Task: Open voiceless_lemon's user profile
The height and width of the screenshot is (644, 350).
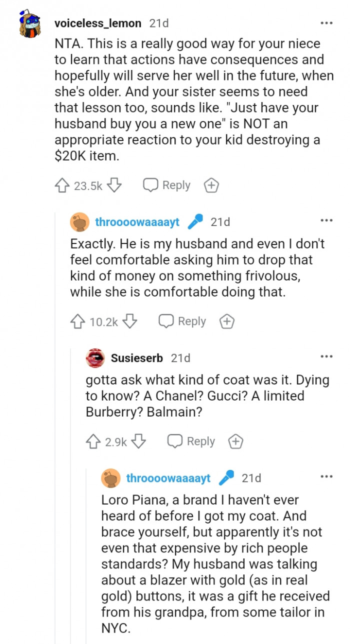Action: click(98, 23)
